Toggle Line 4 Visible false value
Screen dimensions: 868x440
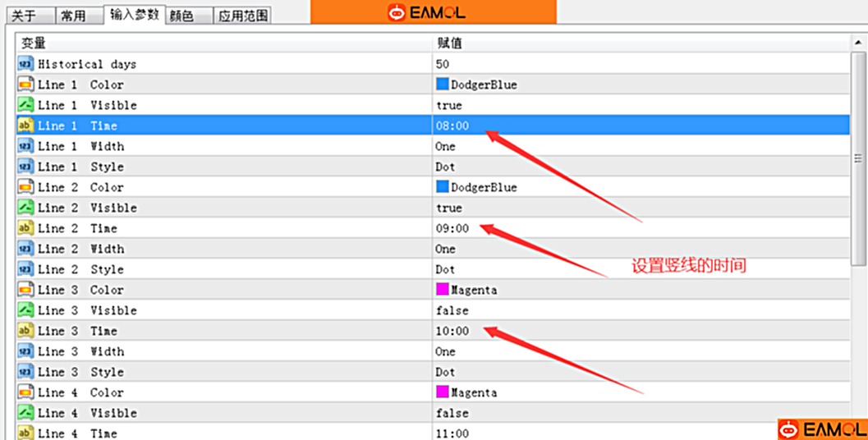click(452, 413)
